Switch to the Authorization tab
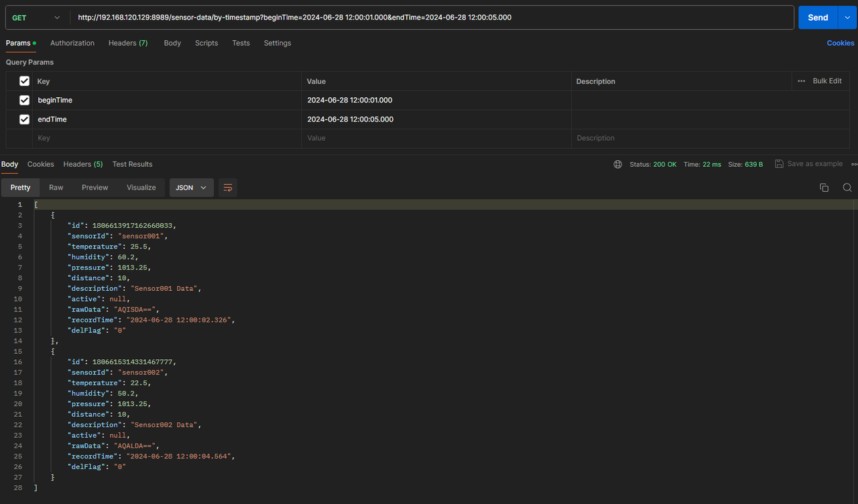 tap(72, 43)
